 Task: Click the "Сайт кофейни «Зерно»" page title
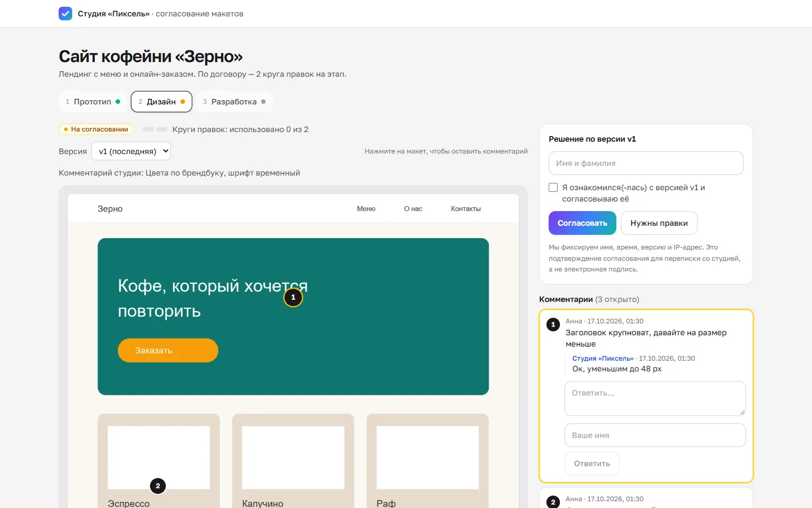tap(151, 56)
